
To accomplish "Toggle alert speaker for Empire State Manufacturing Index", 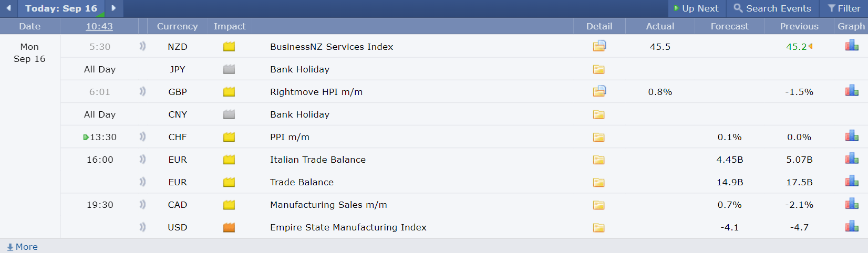I will tap(142, 227).
